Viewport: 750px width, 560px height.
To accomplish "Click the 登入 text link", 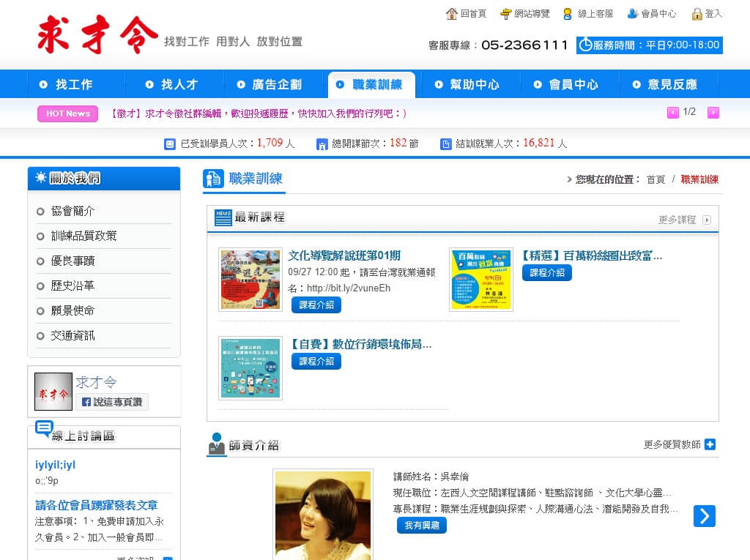I will point(713,14).
